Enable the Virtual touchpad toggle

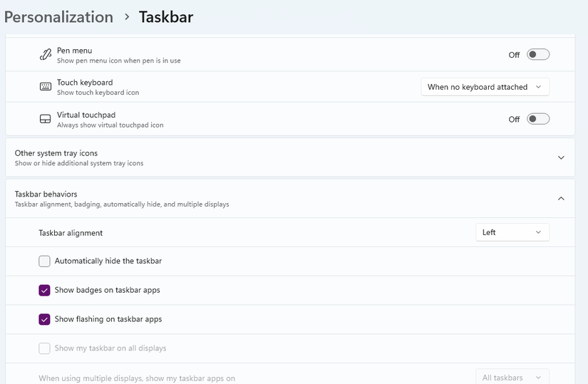point(538,119)
